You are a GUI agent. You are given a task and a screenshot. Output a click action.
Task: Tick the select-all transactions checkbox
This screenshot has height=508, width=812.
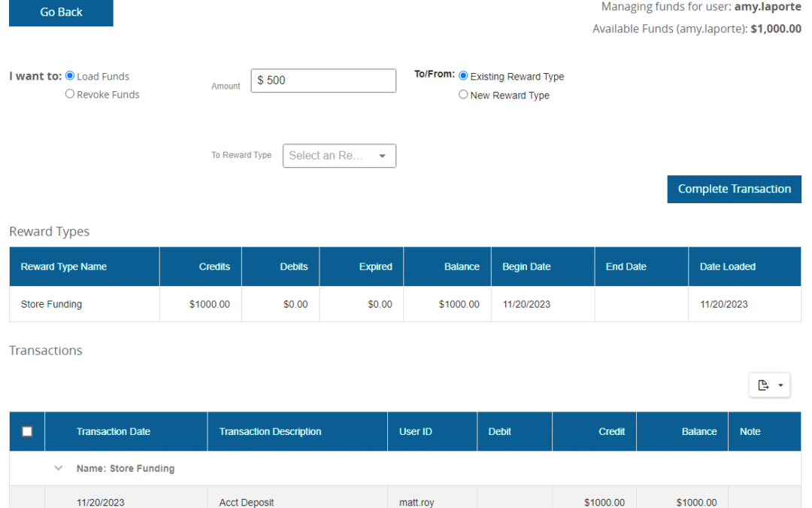tap(27, 431)
